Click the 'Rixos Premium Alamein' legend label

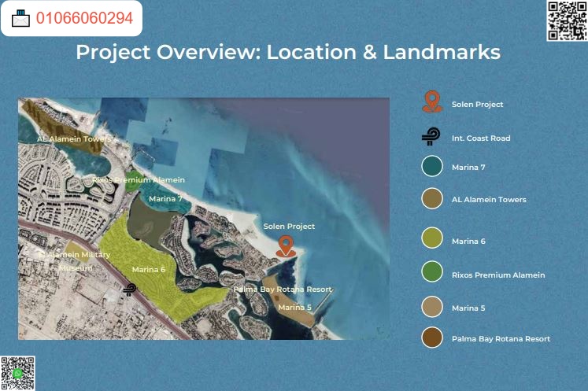498,275
